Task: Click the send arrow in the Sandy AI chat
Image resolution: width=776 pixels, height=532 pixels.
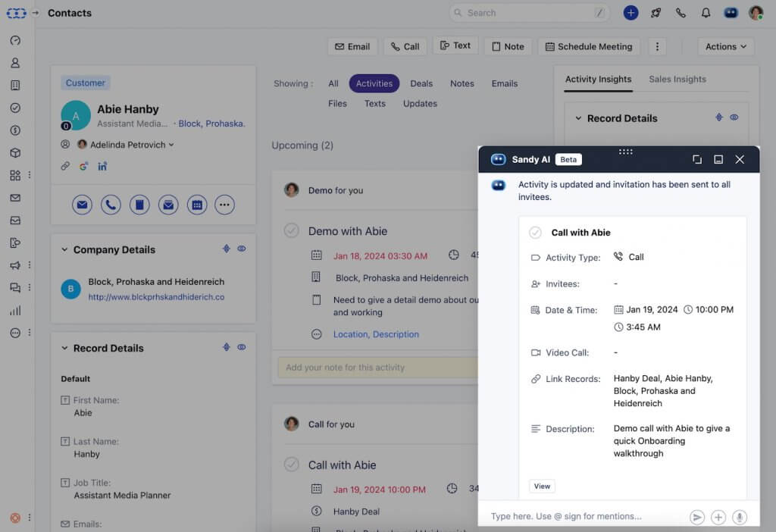Action: [697, 516]
